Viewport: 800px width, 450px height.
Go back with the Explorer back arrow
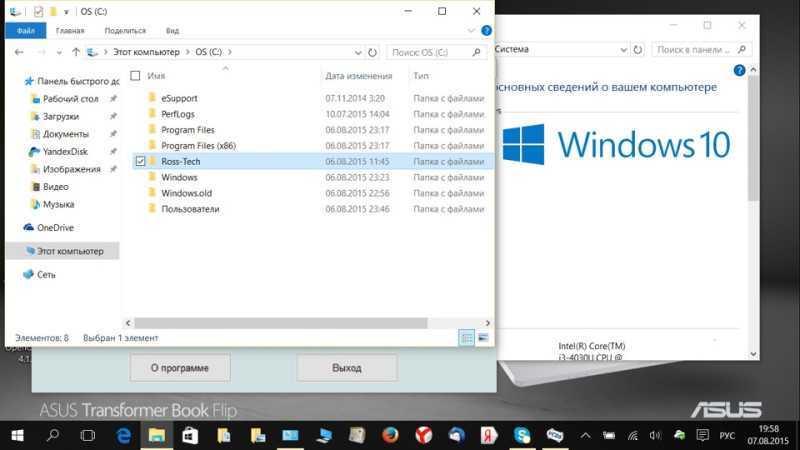(19, 52)
